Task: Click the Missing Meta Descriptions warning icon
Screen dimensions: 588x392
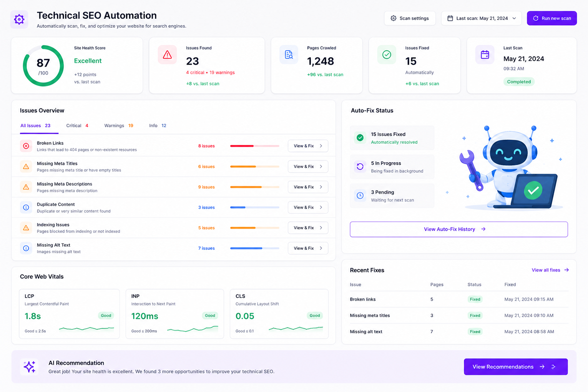Action: [26, 187]
